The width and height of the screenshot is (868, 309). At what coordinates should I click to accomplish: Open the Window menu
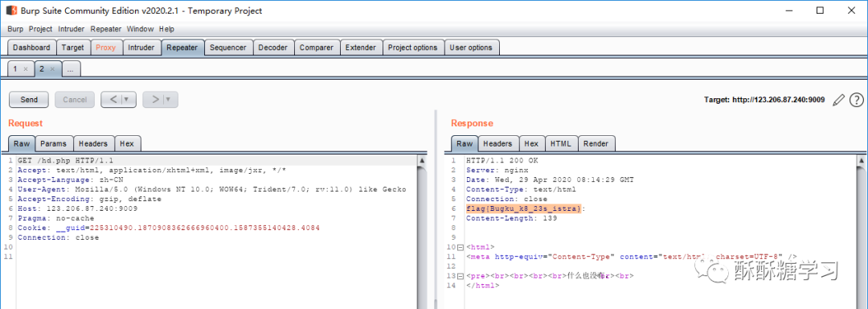pos(140,29)
